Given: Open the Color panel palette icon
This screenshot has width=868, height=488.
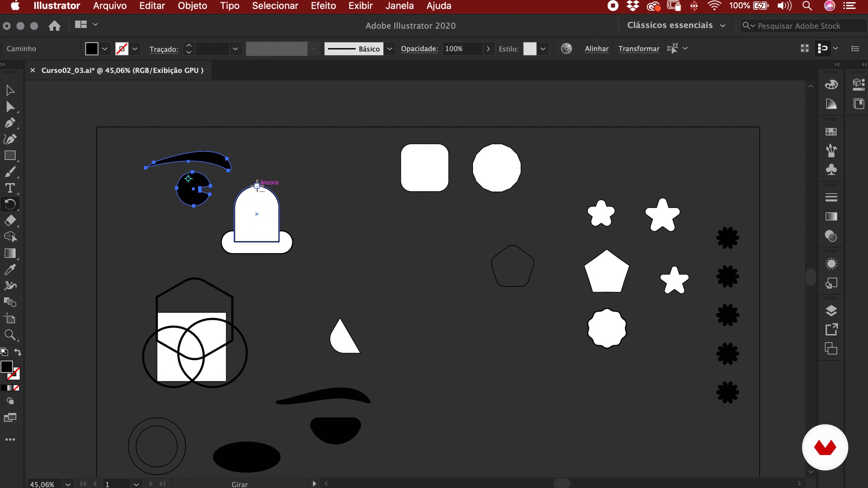Looking at the screenshot, I should click(x=831, y=84).
